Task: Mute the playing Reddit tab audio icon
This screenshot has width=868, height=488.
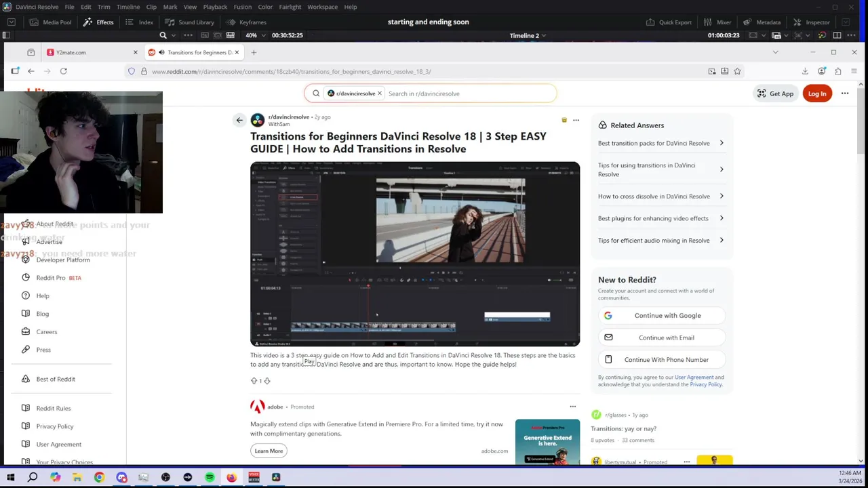Action: [x=161, y=52]
